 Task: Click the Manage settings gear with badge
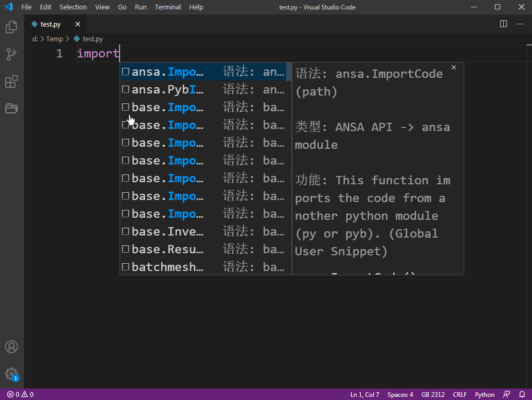(x=11, y=374)
